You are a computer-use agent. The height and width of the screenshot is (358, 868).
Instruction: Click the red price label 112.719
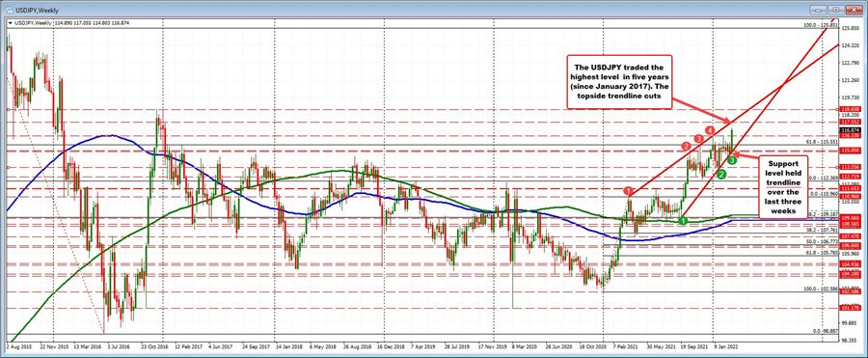pos(851,177)
